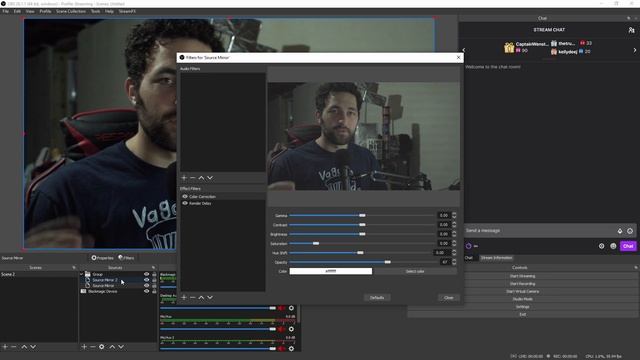Open Mic/Aux audio settings gear
The width and height of the screenshot is (640, 360).
(291, 329)
